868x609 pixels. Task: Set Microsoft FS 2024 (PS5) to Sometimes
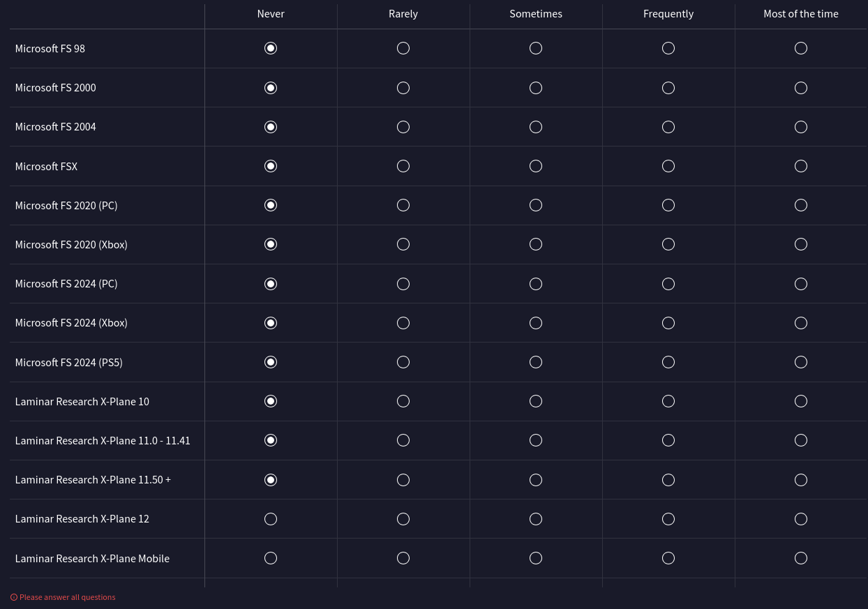pos(536,362)
